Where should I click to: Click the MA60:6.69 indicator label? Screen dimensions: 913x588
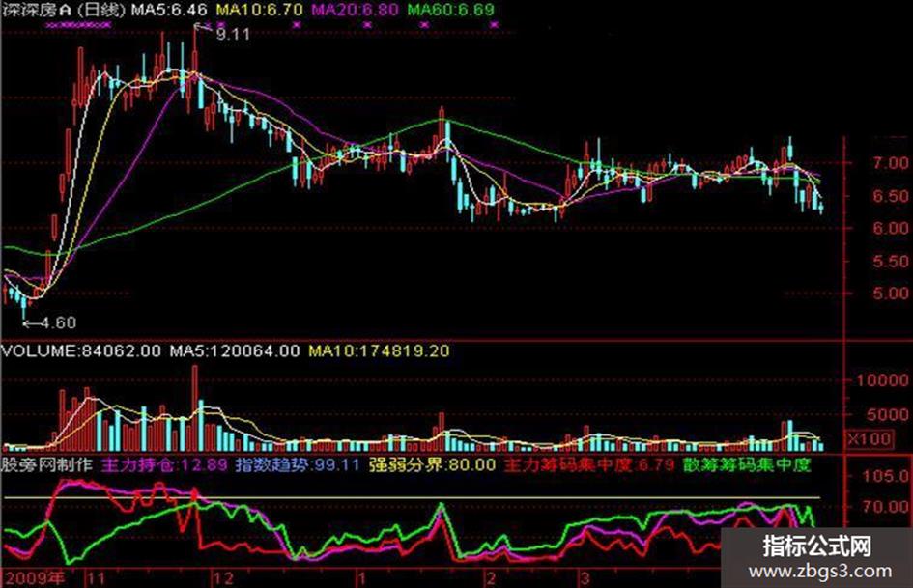click(450, 10)
